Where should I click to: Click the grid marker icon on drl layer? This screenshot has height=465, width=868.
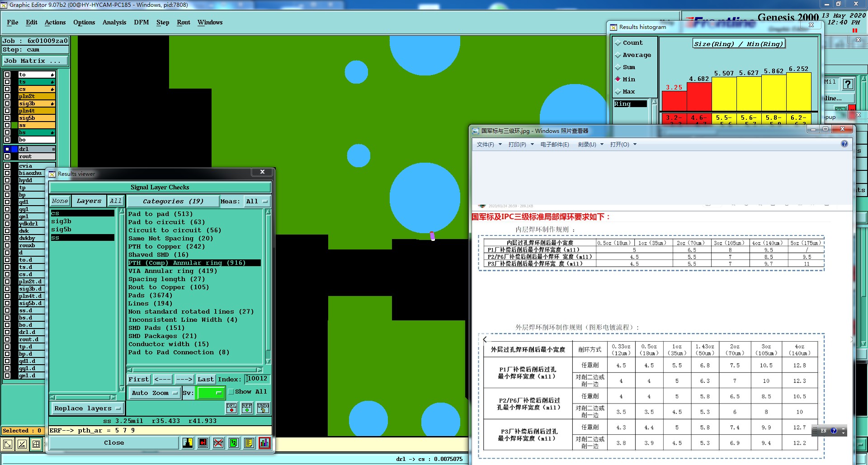(x=53, y=149)
